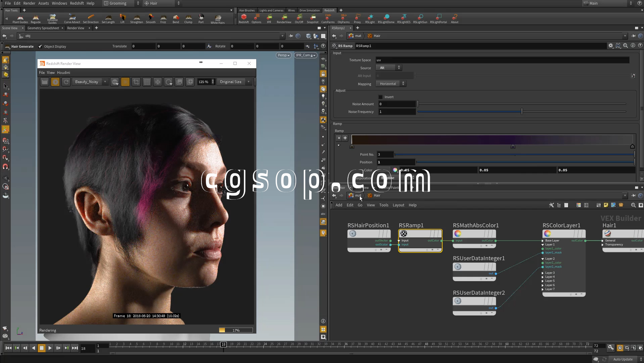
Task: Switch to the Geometry Spreadsheet tab
Action: pos(43,28)
